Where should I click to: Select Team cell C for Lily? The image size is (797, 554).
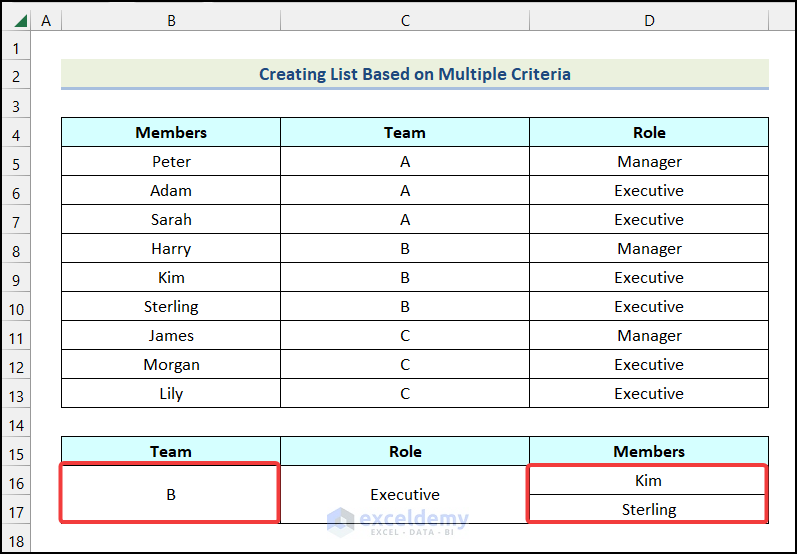(x=405, y=394)
